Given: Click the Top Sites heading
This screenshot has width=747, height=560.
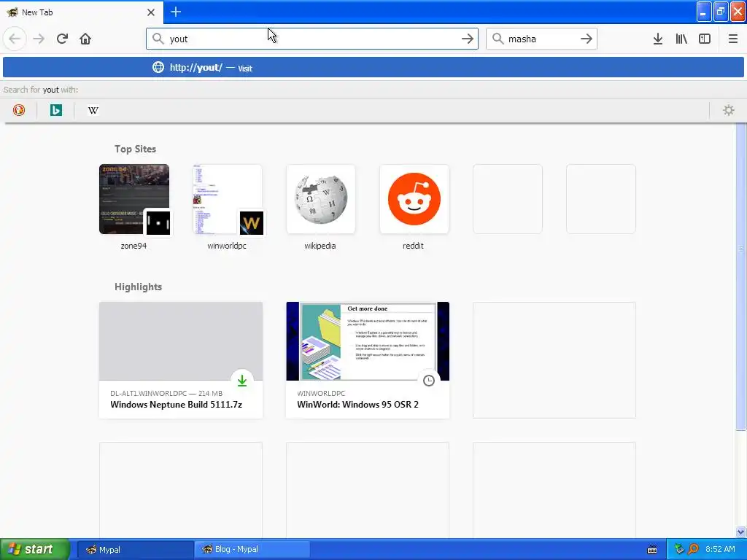Looking at the screenshot, I should pos(135,149).
